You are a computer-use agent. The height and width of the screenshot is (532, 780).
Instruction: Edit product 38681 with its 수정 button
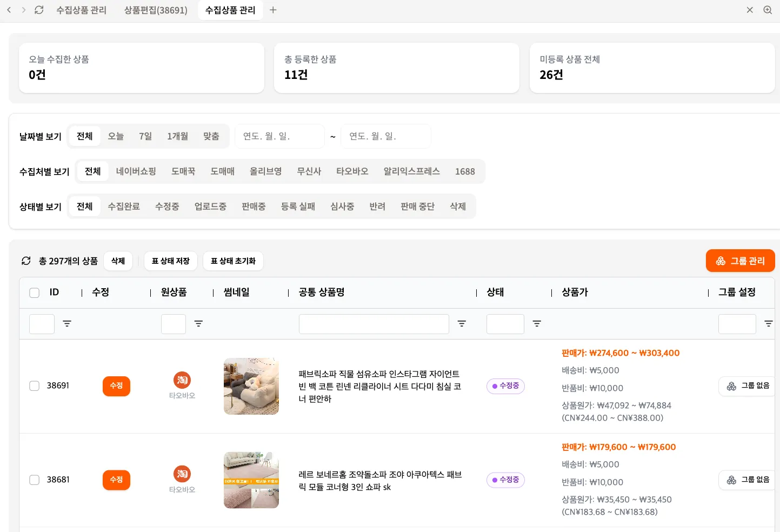tap(116, 480)
